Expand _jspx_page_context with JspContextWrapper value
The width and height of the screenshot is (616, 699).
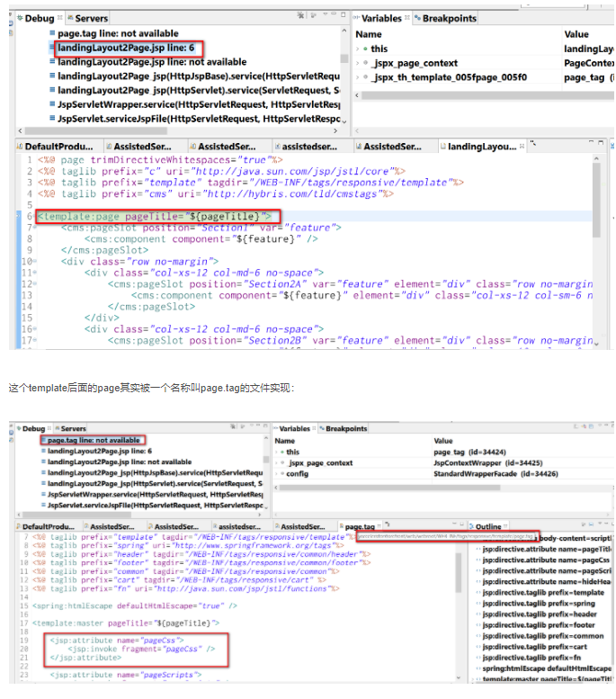pyautogui.click(x=277, y=463)
